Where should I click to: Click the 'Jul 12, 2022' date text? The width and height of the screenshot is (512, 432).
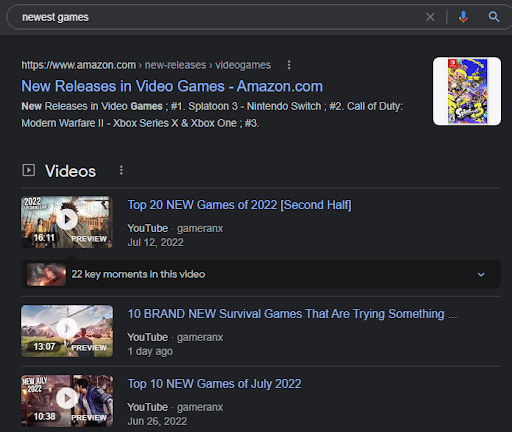(155, 242)
